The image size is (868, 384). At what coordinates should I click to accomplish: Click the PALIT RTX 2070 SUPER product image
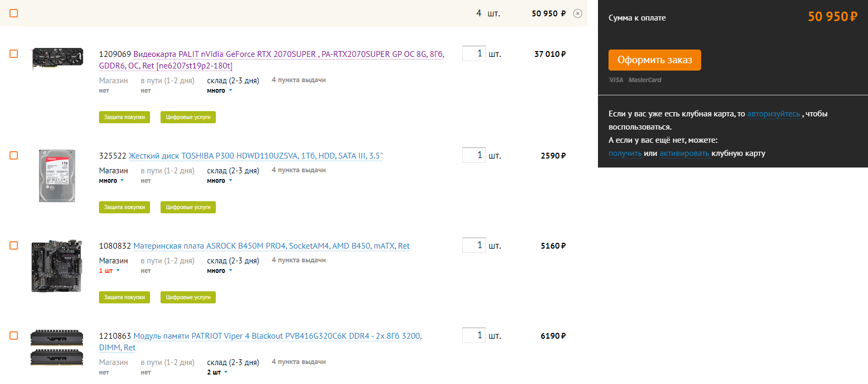click(x=57, y=58)
